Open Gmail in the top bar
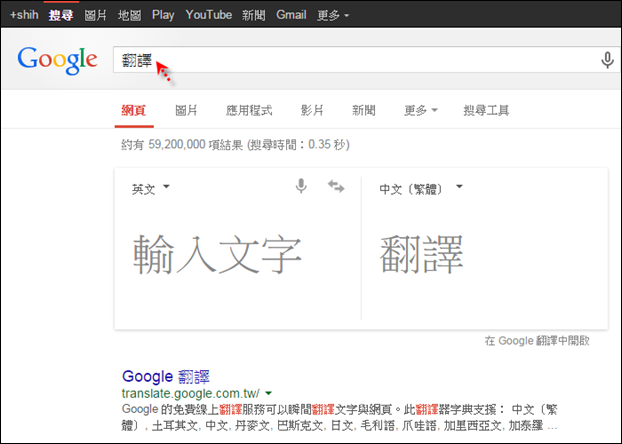 pos(291,15)
